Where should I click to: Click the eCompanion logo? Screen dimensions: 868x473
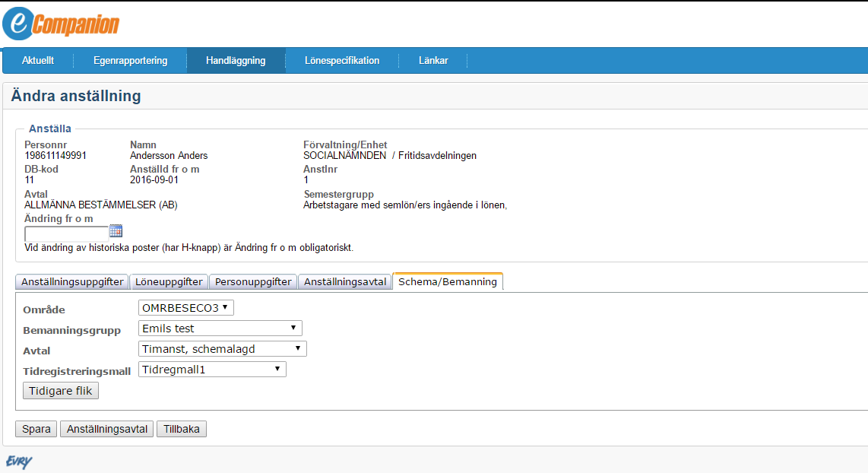(61, 24)
